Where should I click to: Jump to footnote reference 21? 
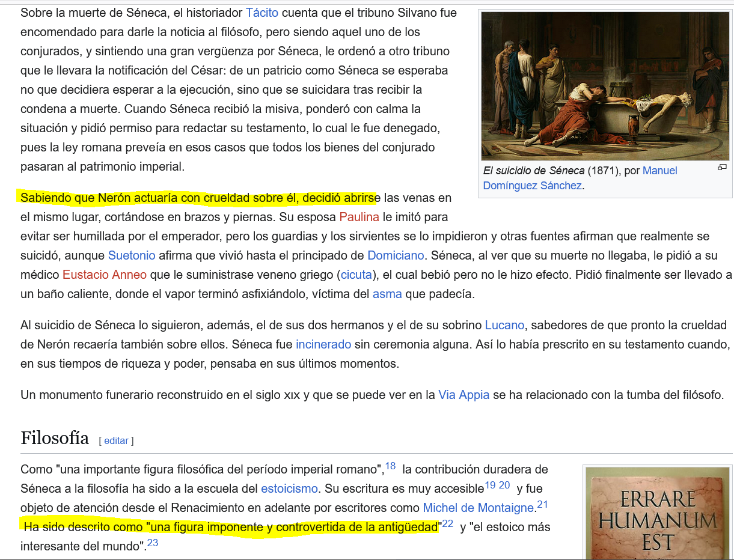tap(542, 504)
